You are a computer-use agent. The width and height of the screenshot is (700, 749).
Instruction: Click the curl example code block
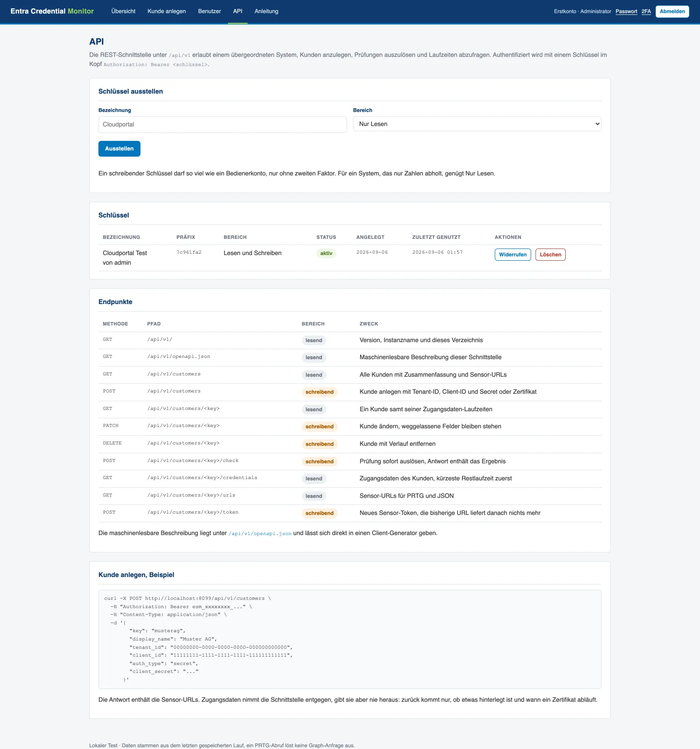point(350,639)
